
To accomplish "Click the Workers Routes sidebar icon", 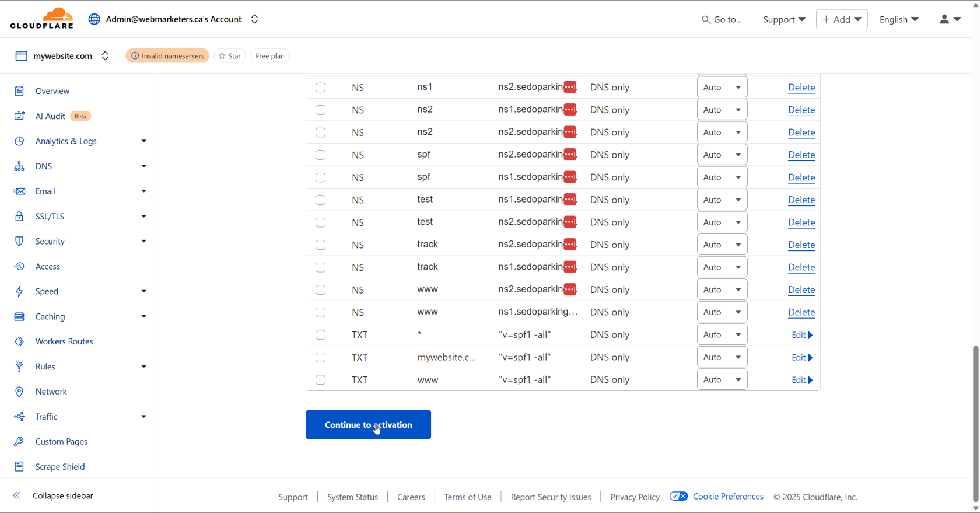I will tap(19, 341).
